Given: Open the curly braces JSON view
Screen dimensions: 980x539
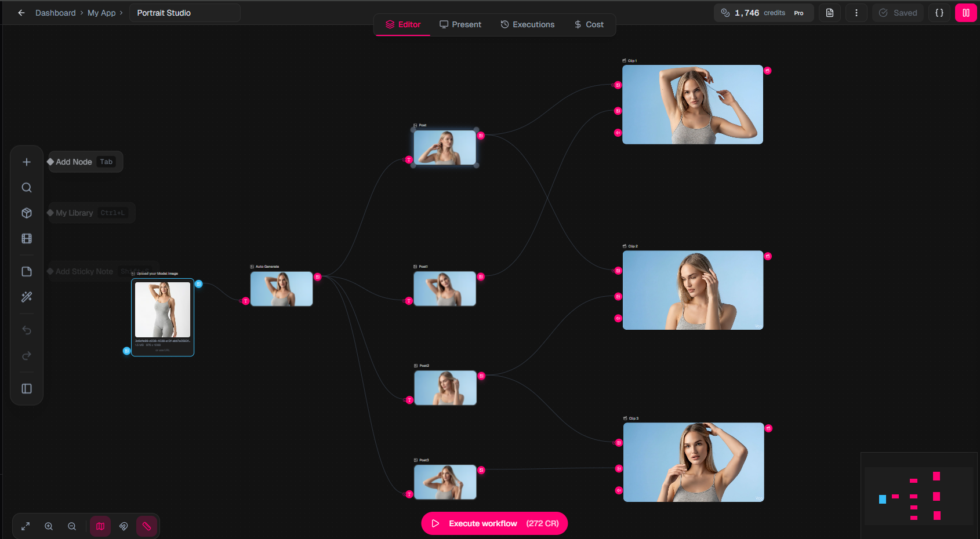Looking at the screenshot, I should [939, 13].
